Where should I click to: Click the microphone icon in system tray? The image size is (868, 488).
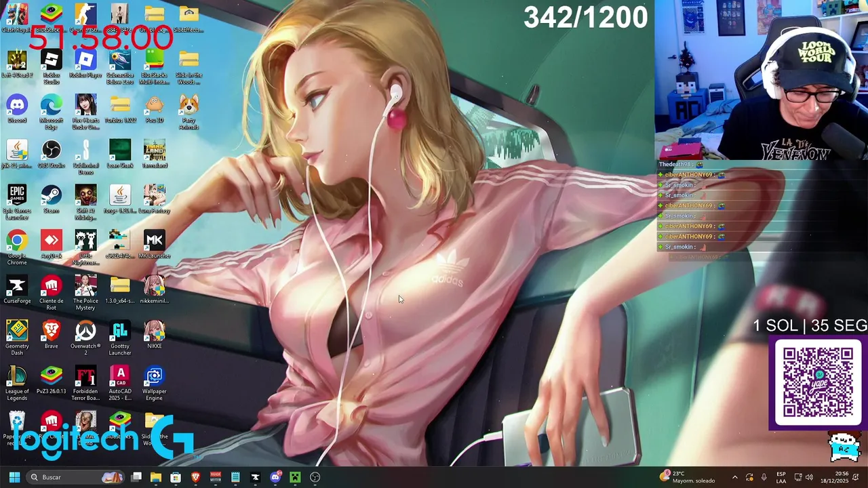(x=764, y=477)
